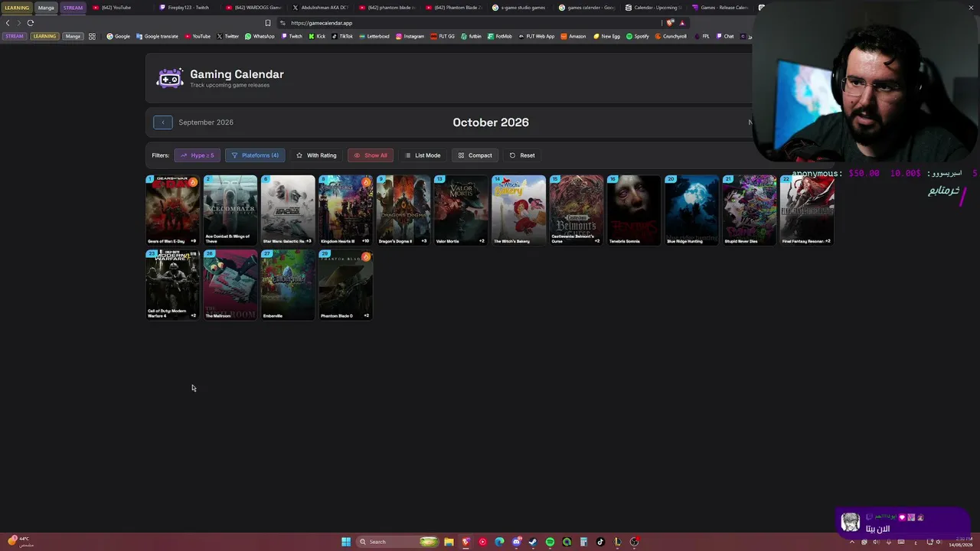Image resolution: width=980 pixels, height=551 pixels.
Task: Reload the current page
Action: [x=31, y=23]
